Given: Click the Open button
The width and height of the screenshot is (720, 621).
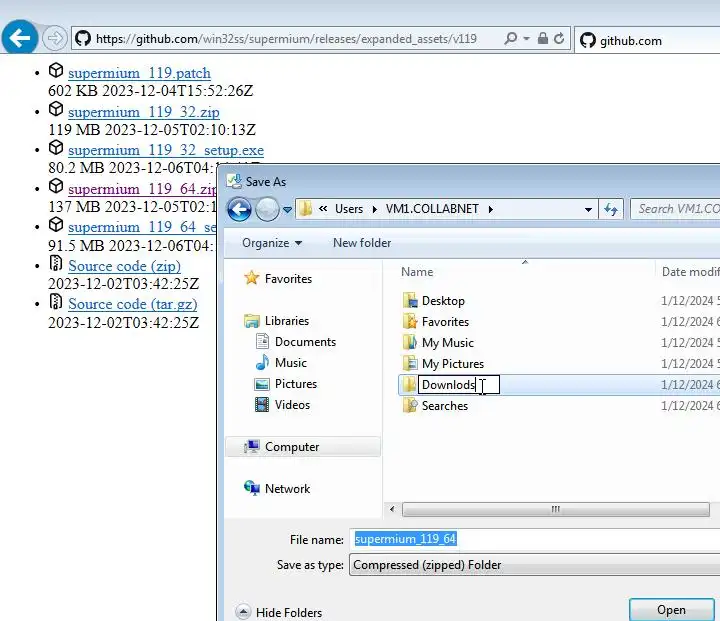Looking at the screenshot, I should click(x=671, y=610).
